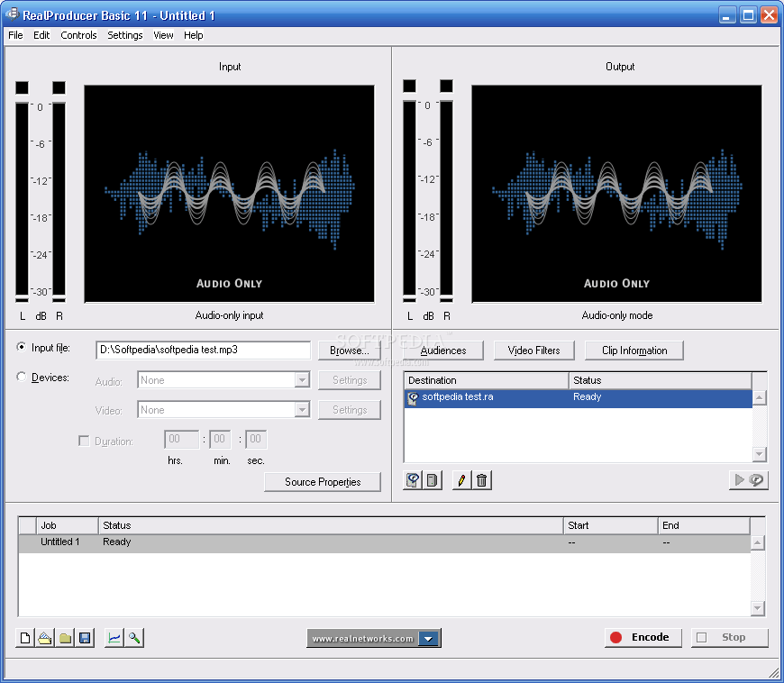Click the Output right peak indicator box
This screenshot has height=683, width=784.
coord(446,86)
